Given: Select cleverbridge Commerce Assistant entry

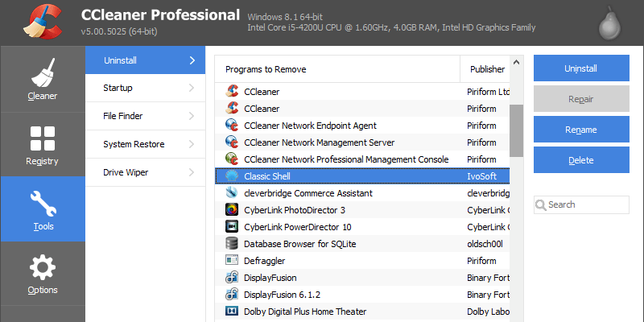Looking at the screenshot, I should pyautogui.click(x=362, y=193).
